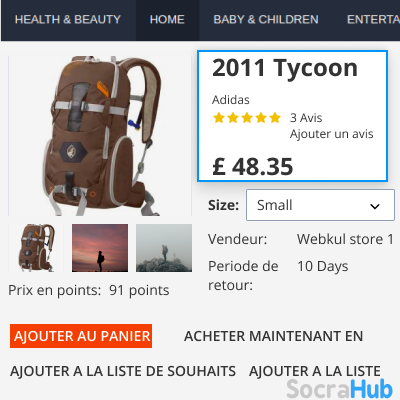Go to the Home tab
This screenshot has width=400, height=400.
pos(167,20)
